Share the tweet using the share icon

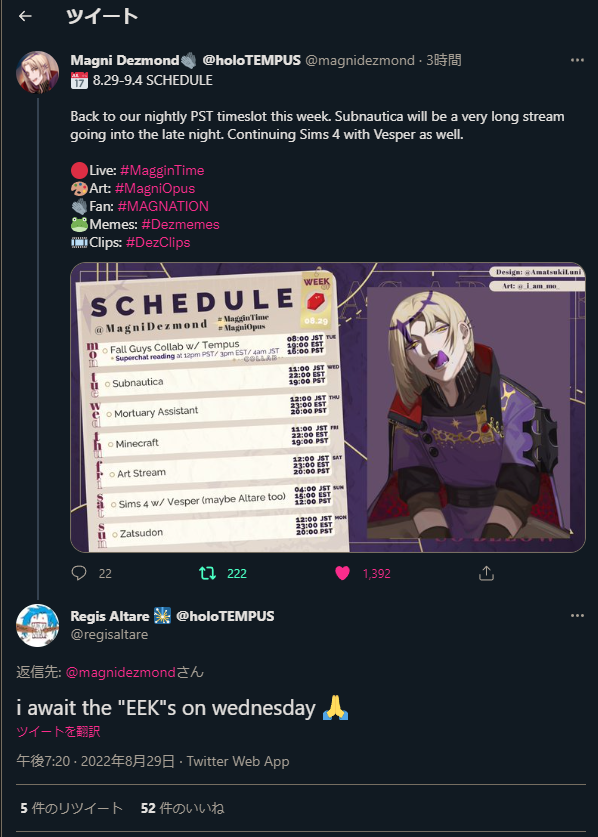[x=486, y=573]
